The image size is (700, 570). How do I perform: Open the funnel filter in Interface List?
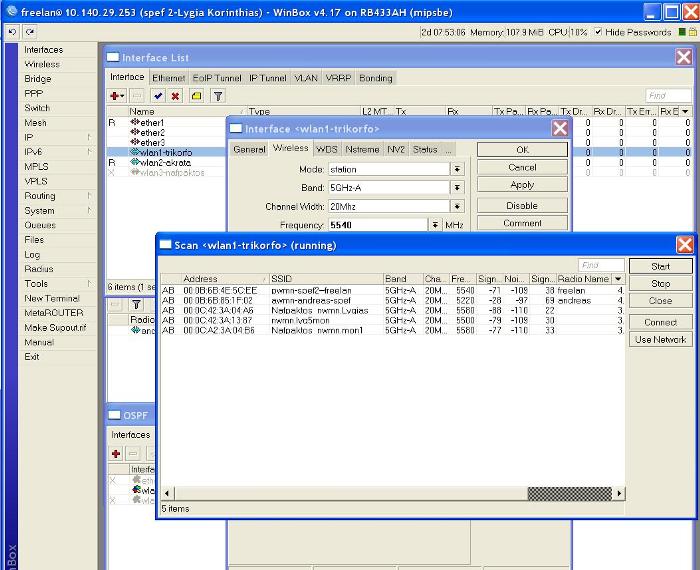tap(217, 96)
